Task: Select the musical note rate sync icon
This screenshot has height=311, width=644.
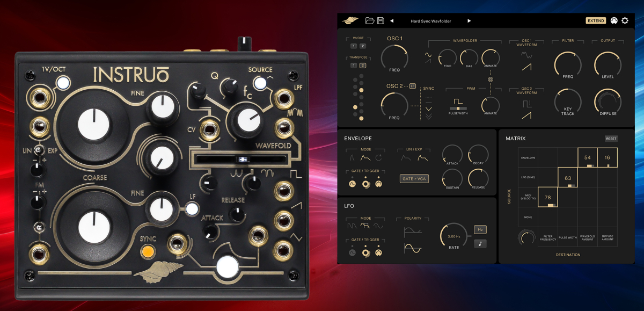Action: pos(480,243)
